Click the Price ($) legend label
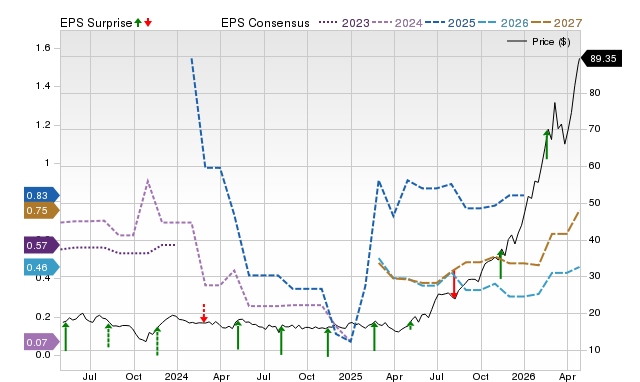The image size is (640, 382). pyautogui.click(x=551, y=42)
